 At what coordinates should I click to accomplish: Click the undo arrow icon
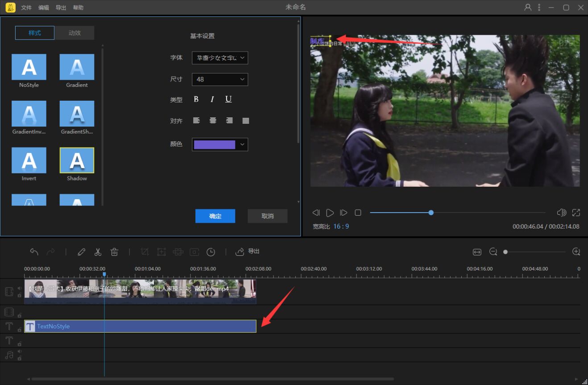(x=34, y=252)
